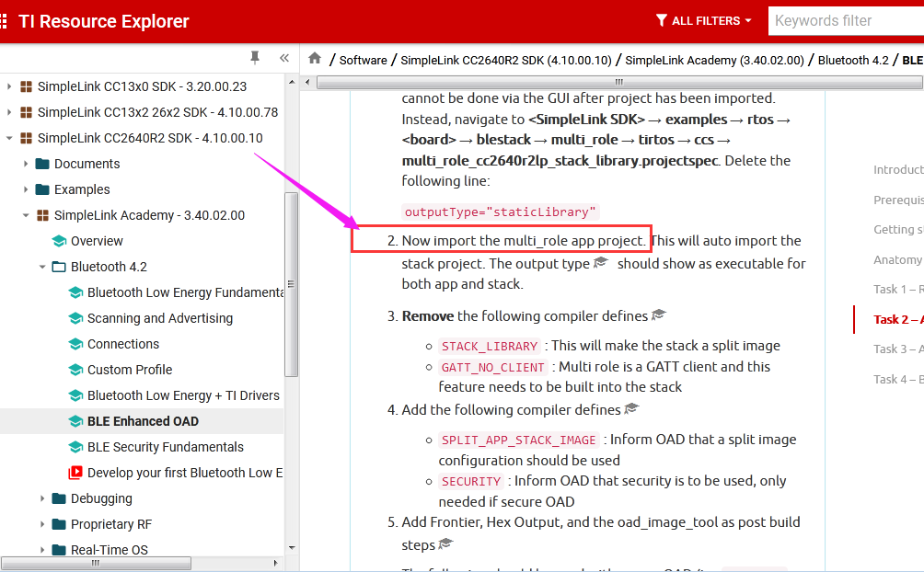
Task: Collapse the sidebar with the double chevron
Action: point(284,58)
